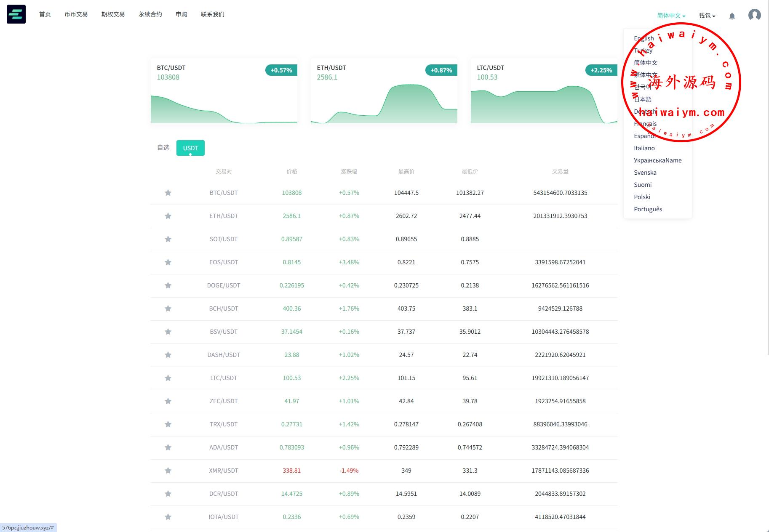Image resolution: width=769 pixels, height=532 pixels.
Task: Select Italiano from the language list
Action: tap(644, 148)
